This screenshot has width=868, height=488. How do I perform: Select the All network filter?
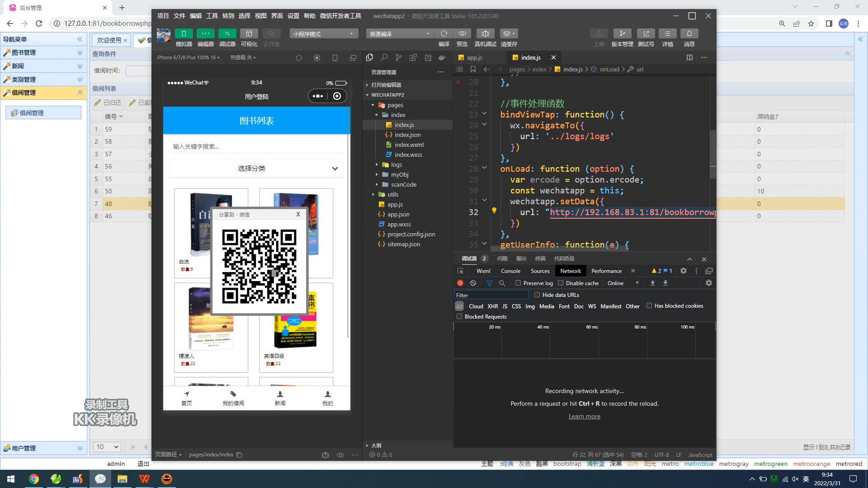459,306
